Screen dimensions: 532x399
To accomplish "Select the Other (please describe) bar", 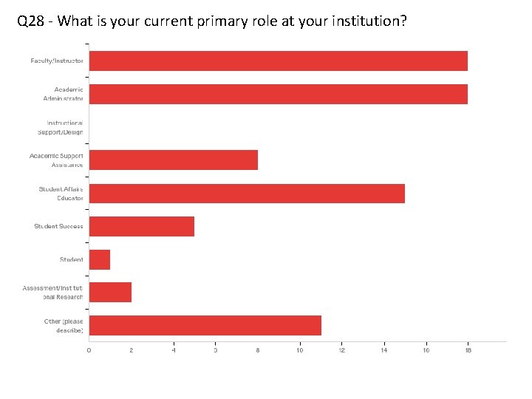I will 205,325.
